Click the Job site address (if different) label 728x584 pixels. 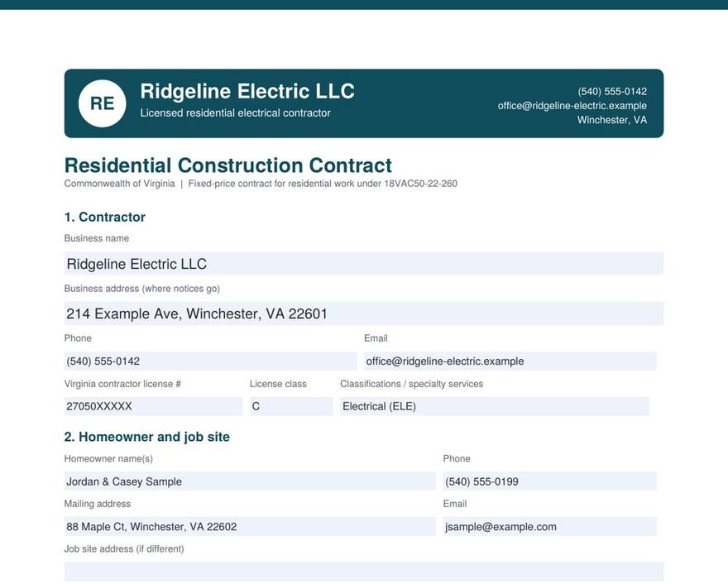[x=124, y=549]
